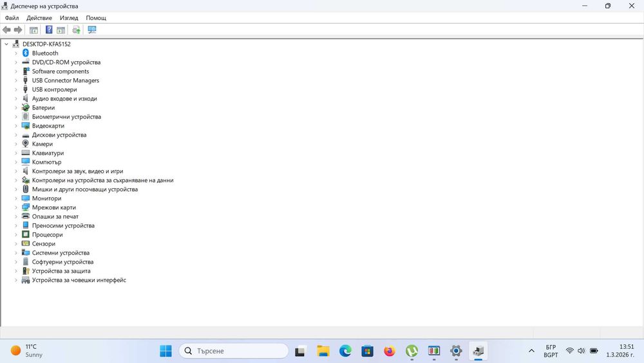Click the show/hide console tree toolbar icon
The width and height of the screenshot is (644, 363).
pyautogui.click(x=33, y=30)
